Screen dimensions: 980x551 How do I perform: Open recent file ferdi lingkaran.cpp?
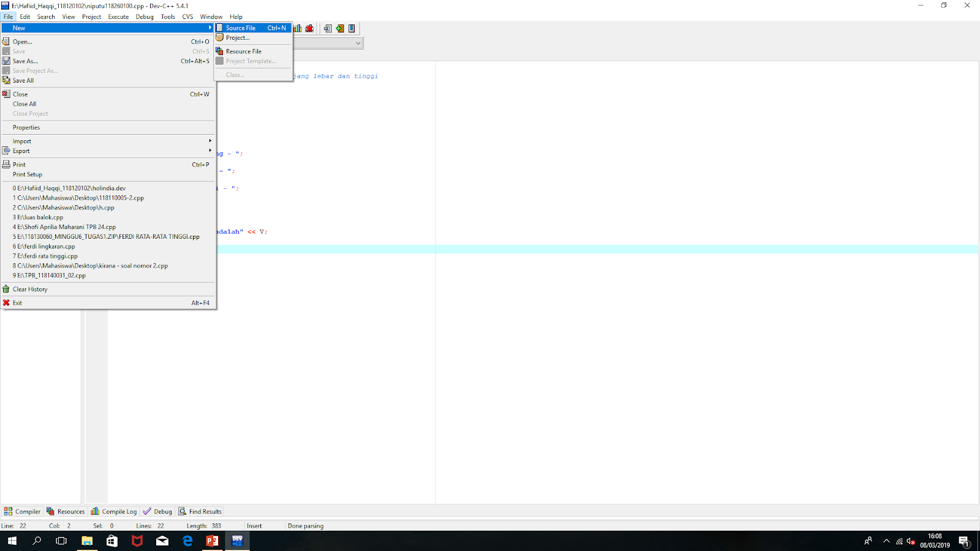pos(108,246)
